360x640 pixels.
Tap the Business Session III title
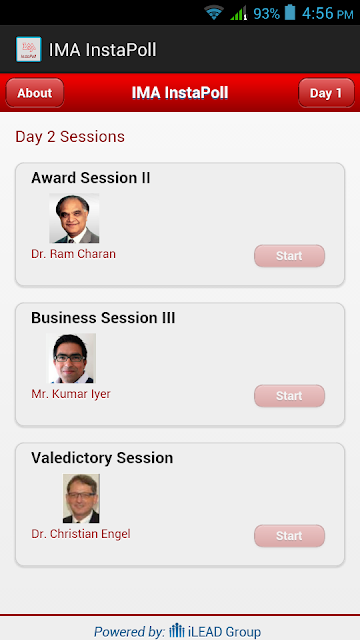click(x=103, y=318)
